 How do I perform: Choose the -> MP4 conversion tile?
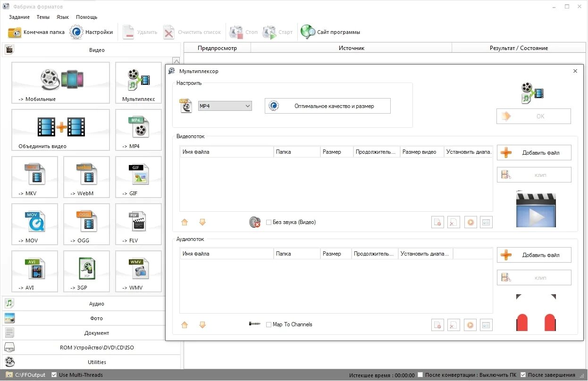click(138, 130)
